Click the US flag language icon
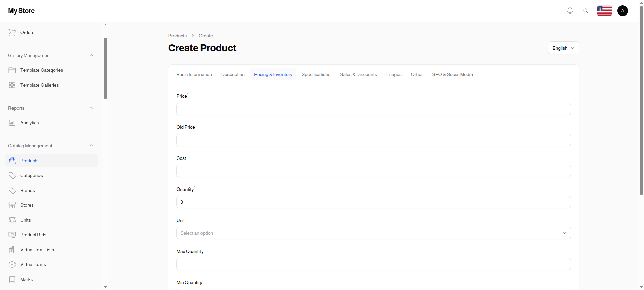The height and width of the screenshot is (290, 644). [x=604, y=11]
